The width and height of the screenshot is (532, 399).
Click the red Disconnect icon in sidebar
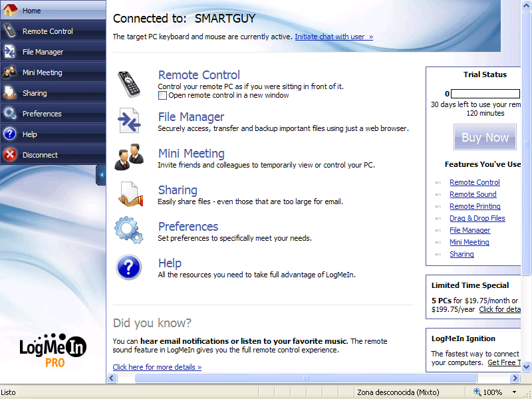point(10,155)
